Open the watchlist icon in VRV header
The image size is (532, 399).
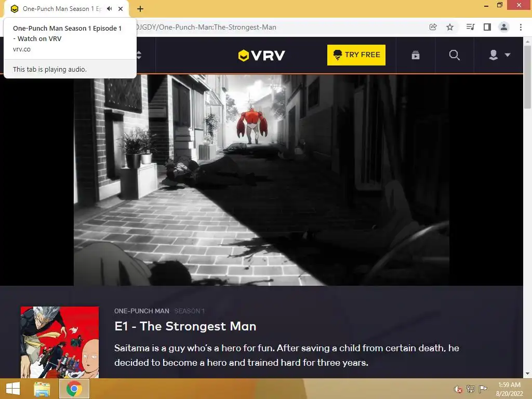[x=416, y=55]
